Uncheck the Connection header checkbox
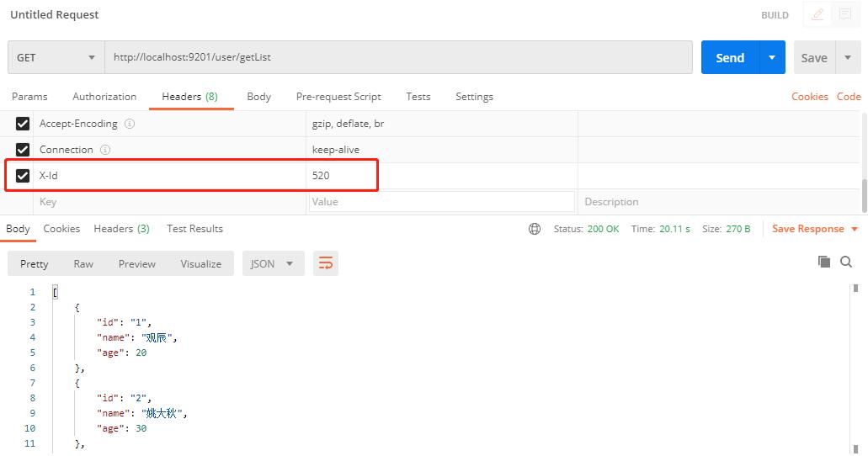The width and height of the screenshot is (868, 456). pyautogui.click(x=23, y=150)
